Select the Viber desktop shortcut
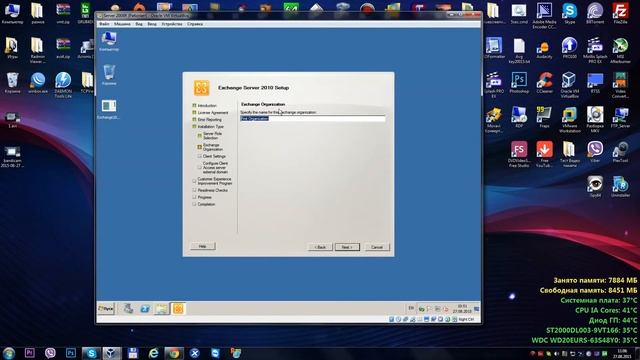640x360 pixels. click(x=595, y=152)
